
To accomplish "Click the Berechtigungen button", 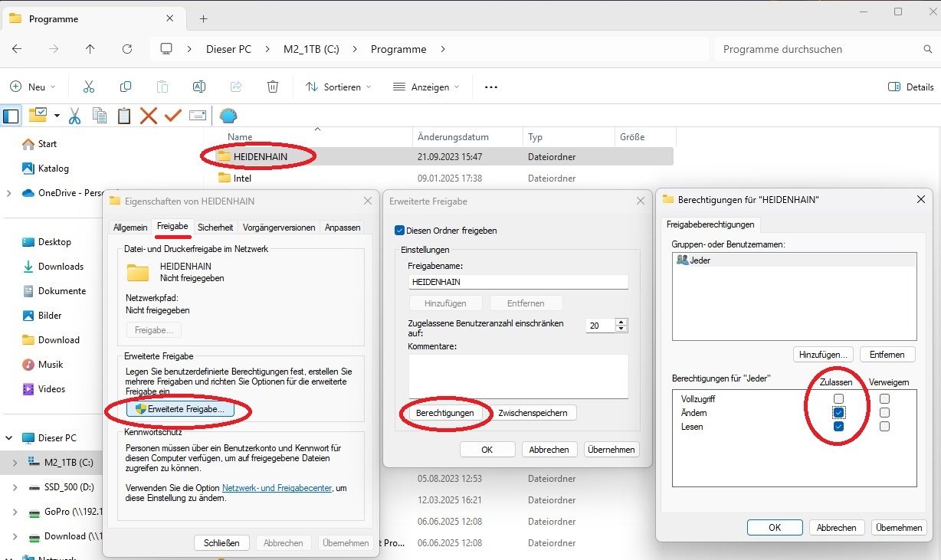I will coord(444,413).
